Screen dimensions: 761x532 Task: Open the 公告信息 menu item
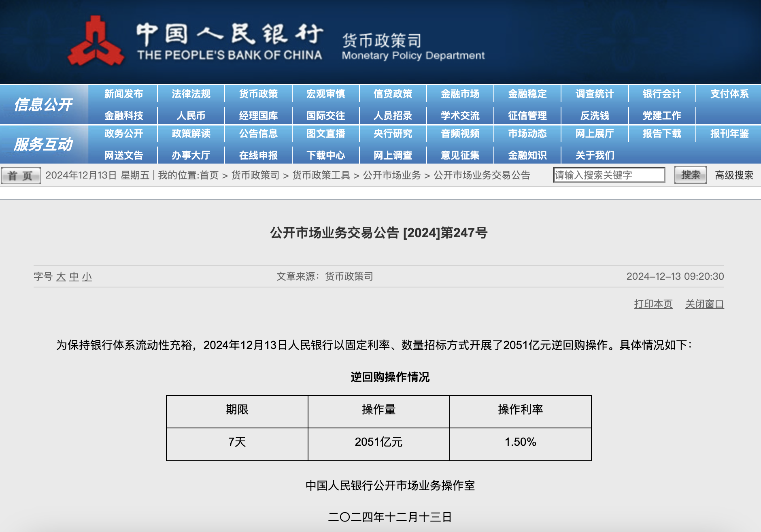click(259, 134)
